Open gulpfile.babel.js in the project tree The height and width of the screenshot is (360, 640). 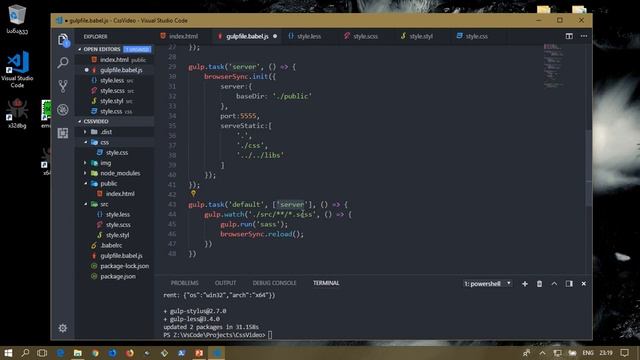tap(121, 256)
